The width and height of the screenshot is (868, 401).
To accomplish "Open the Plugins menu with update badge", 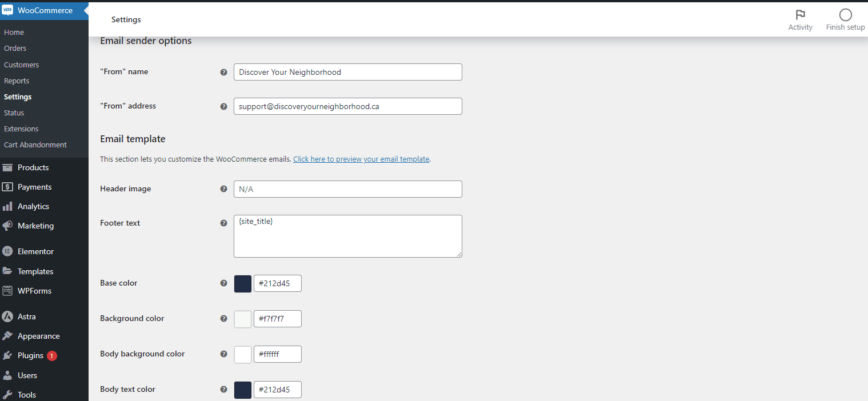I will click(x=30, y=355).
